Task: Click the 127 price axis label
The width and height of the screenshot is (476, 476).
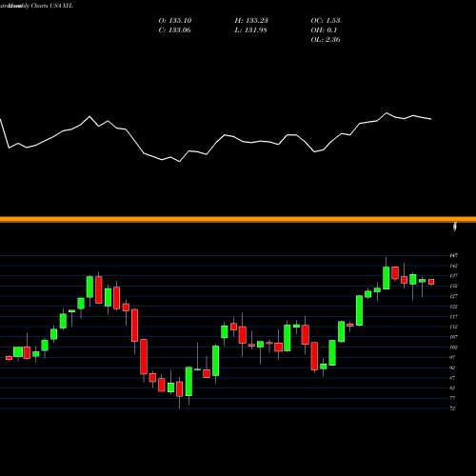Action: [454, 296]
